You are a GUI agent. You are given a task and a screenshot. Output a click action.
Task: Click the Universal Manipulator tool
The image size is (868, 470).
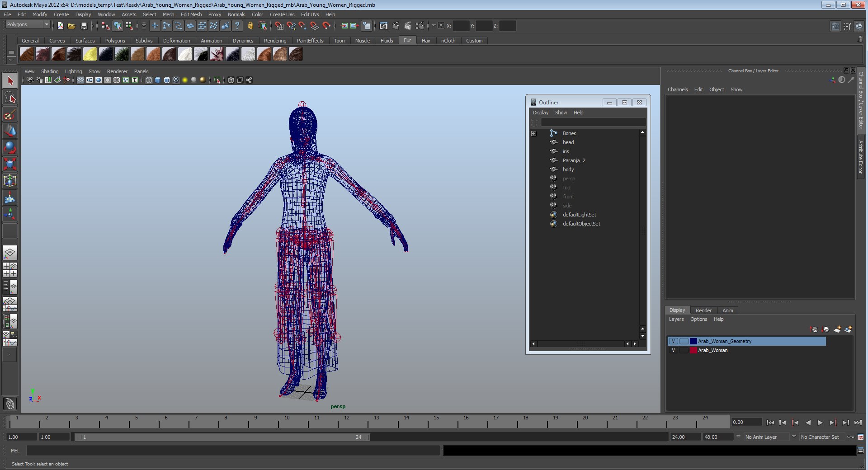[x=10, y=181]
